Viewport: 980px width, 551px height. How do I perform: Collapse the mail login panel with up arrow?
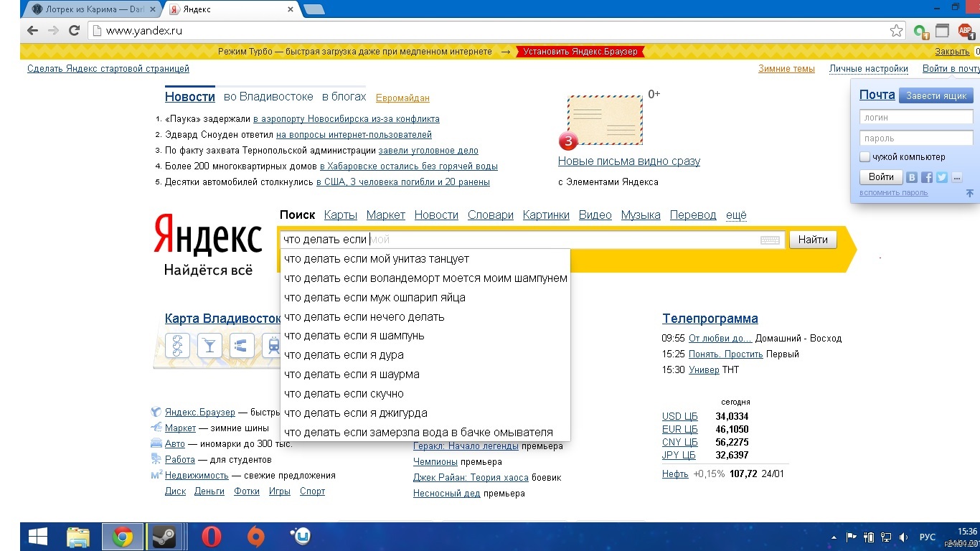(x=969, y=193)
